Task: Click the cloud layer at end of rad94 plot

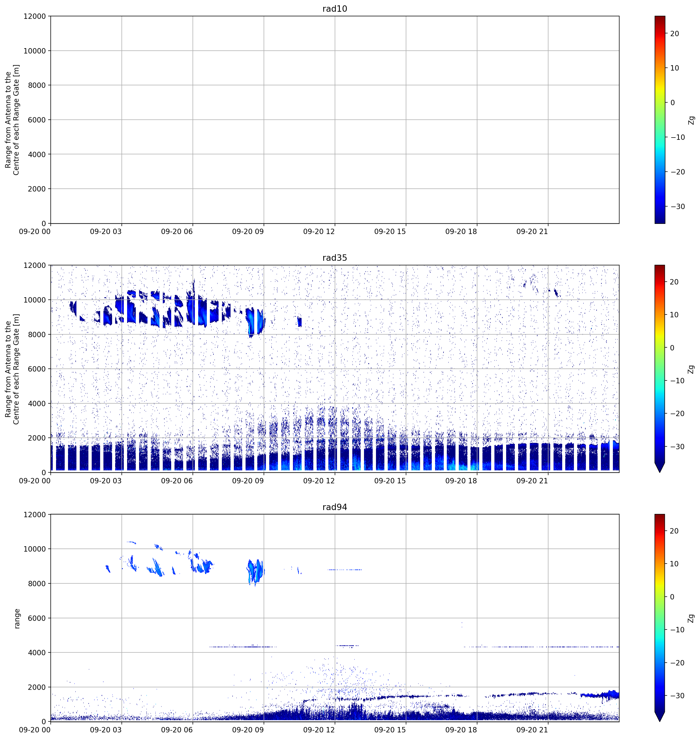Action: [x=600, y=695]
